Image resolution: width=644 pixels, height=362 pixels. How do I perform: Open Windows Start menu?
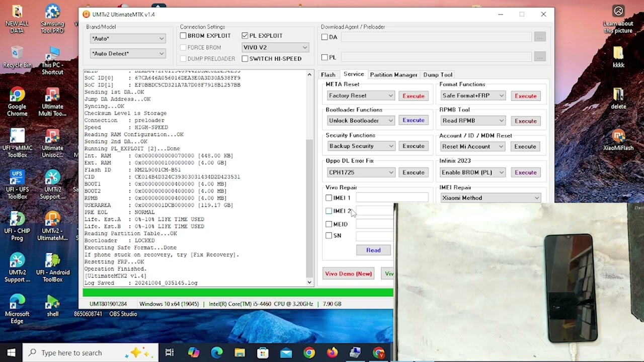[x=11, y=352]
